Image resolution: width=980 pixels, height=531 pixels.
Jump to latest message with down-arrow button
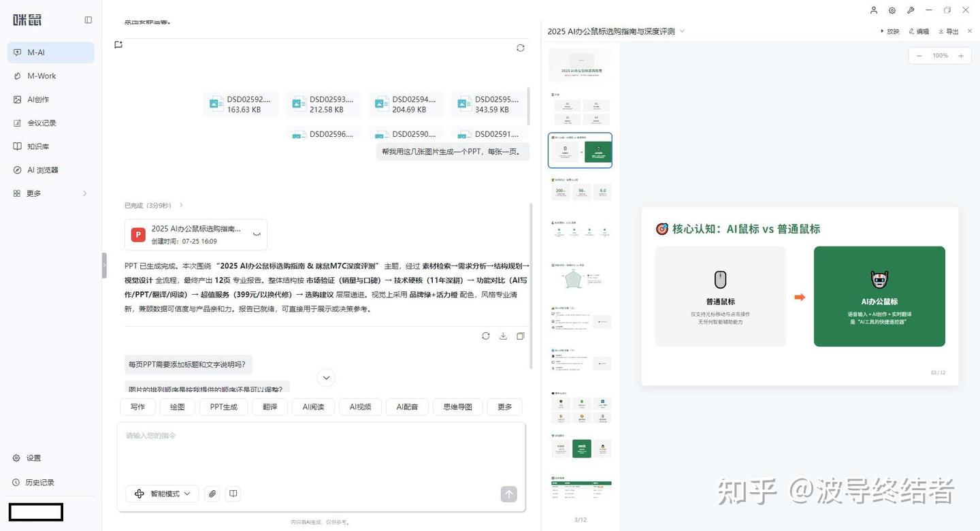[326, 378]
